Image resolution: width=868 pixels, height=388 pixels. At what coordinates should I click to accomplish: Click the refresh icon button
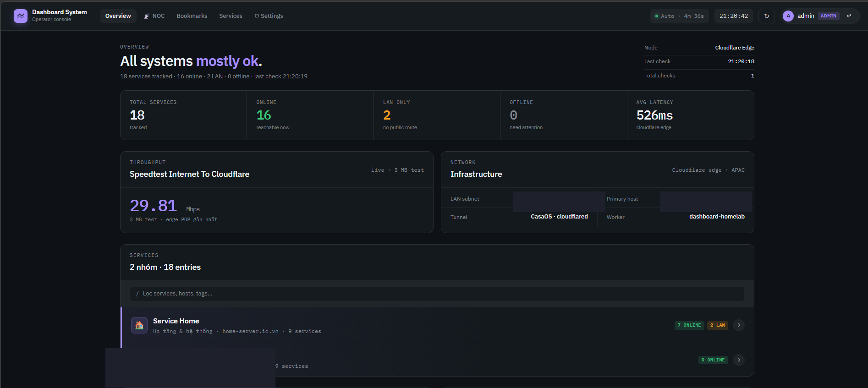click(767, 16)
